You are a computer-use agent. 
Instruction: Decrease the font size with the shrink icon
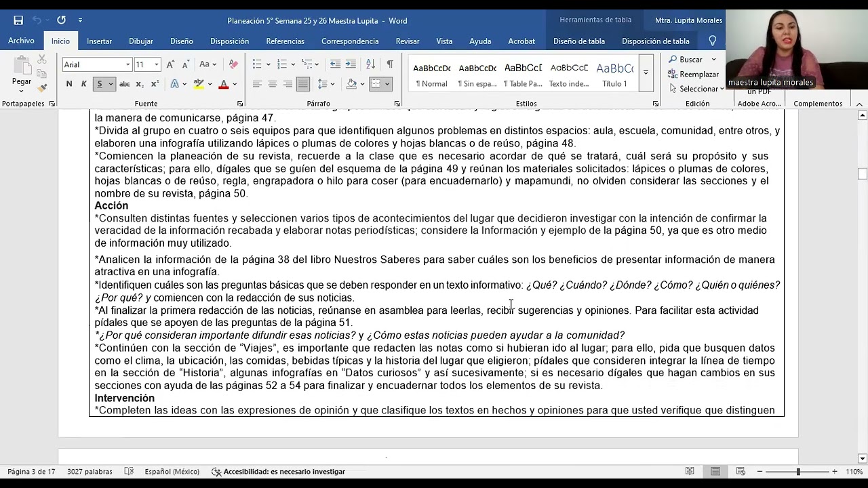(x=186, y=64)
